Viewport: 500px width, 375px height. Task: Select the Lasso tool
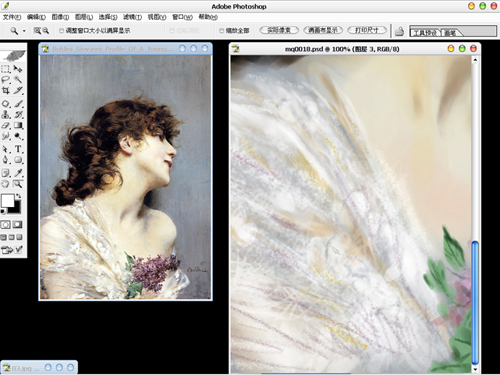(x=6, y=80)
